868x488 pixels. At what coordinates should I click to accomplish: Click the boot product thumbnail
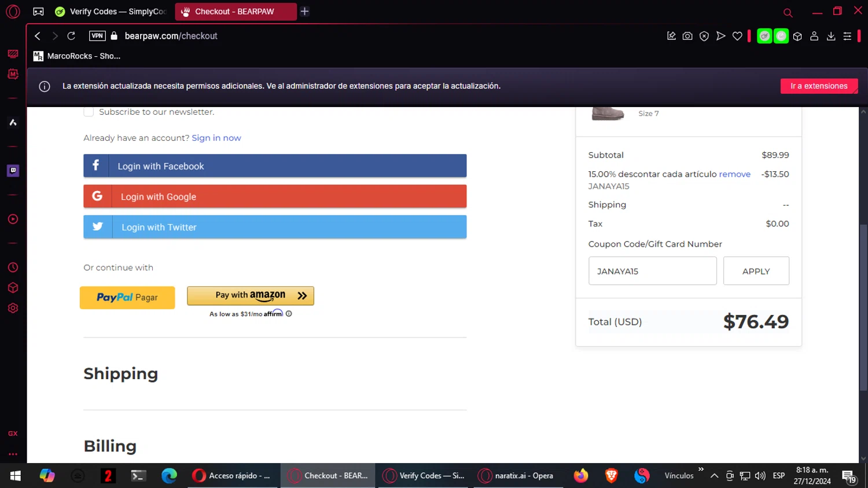point(608,113)
